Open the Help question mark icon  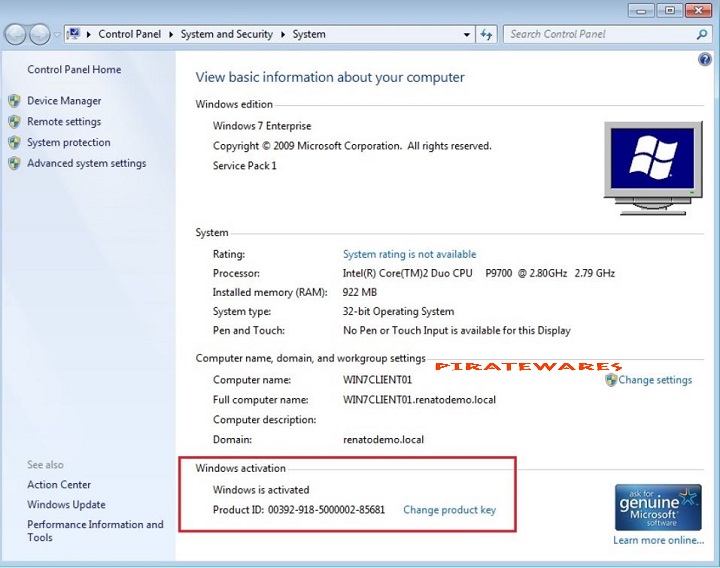(x=705, y=59)
